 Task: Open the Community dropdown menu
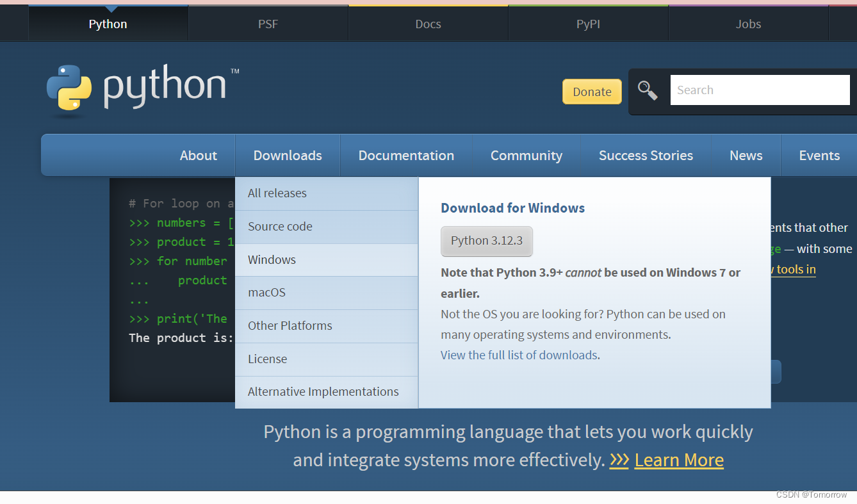[x=526, y=155]
